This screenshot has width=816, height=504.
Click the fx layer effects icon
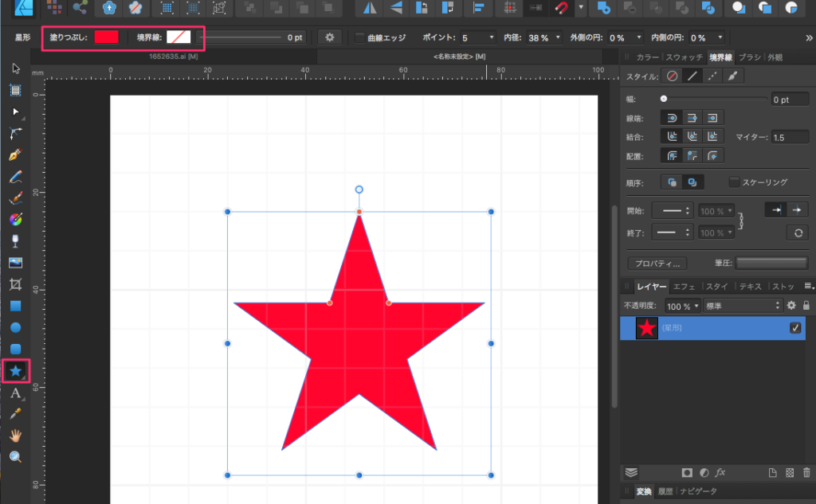pyautogui.click(x=720, y=472)
